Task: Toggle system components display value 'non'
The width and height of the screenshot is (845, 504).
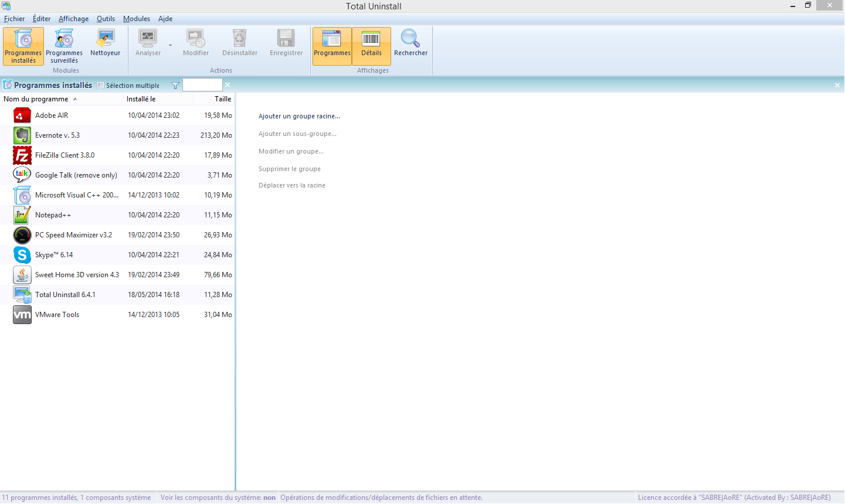Action: click(269, 498)
